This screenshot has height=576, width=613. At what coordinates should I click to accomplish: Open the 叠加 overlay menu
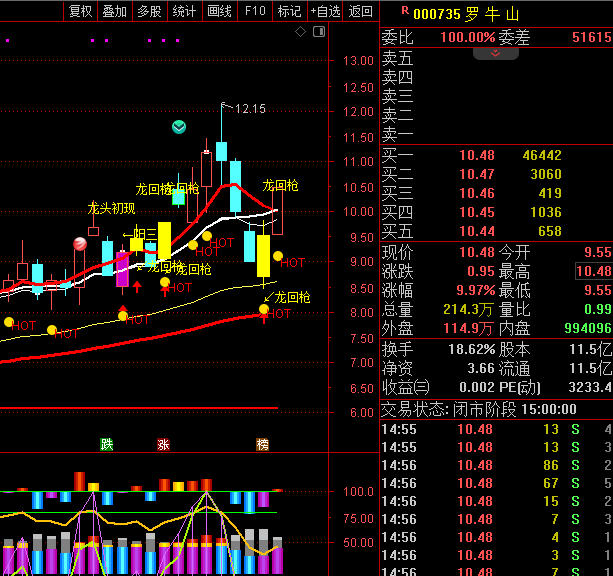point(115,11)
